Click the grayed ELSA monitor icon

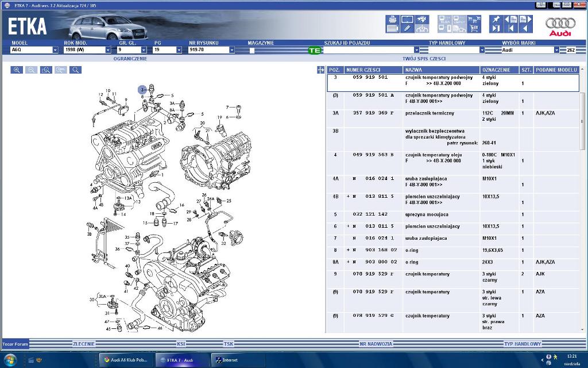coord(445,20)
